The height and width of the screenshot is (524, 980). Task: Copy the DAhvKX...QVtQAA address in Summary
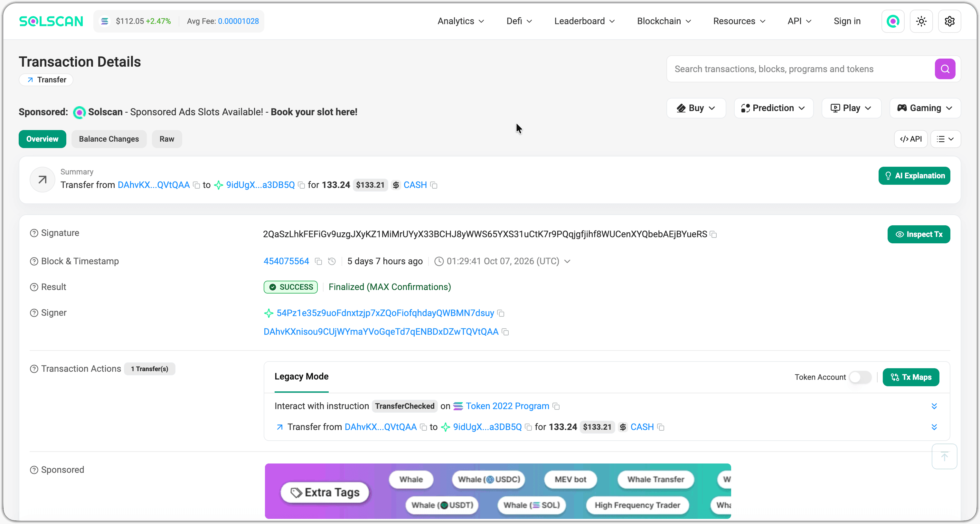point(196,185)
